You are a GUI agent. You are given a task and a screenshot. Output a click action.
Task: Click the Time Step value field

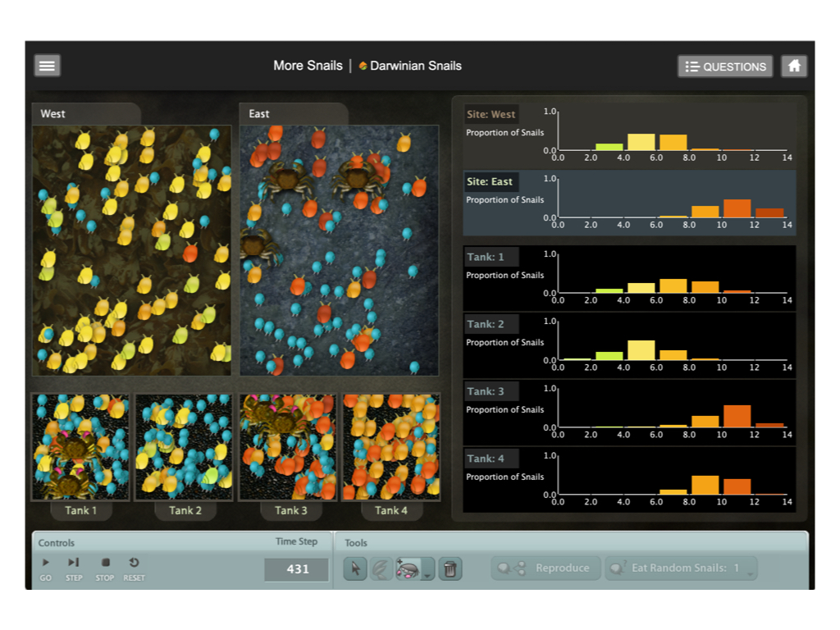coord(296,569)
